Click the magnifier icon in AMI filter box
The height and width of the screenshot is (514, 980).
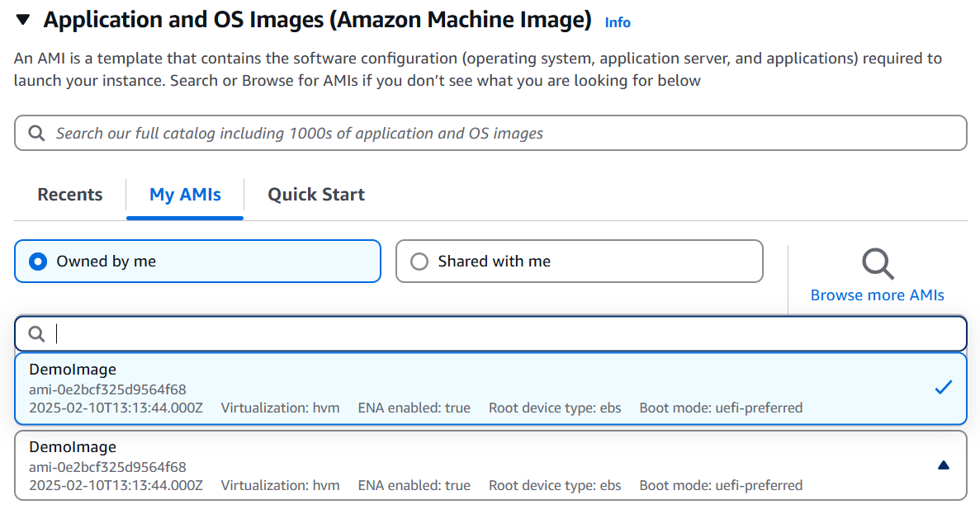point(36,333)
